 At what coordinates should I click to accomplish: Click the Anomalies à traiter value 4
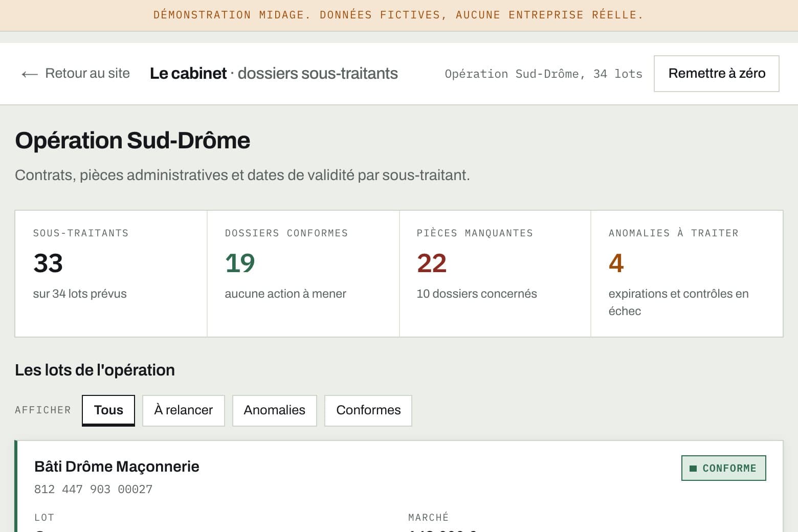pos(616,263)
